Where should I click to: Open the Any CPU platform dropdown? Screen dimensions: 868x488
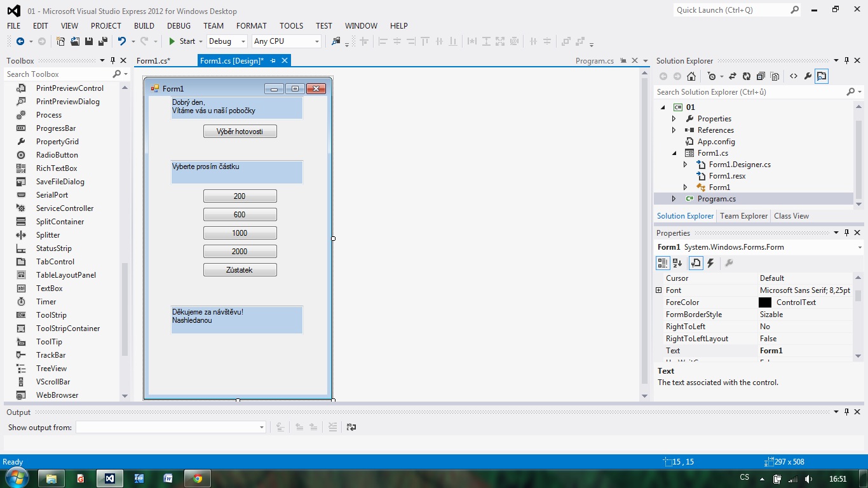(x=287, y=41)
